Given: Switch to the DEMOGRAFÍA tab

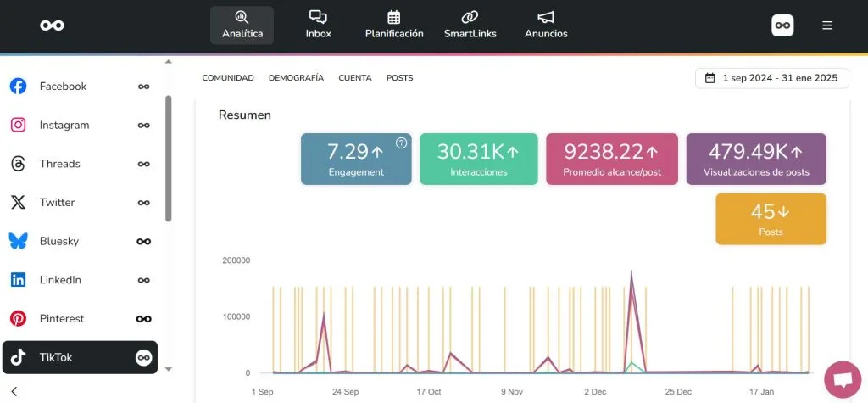Looking at the screenshot, I should click(x=296, y=78).
